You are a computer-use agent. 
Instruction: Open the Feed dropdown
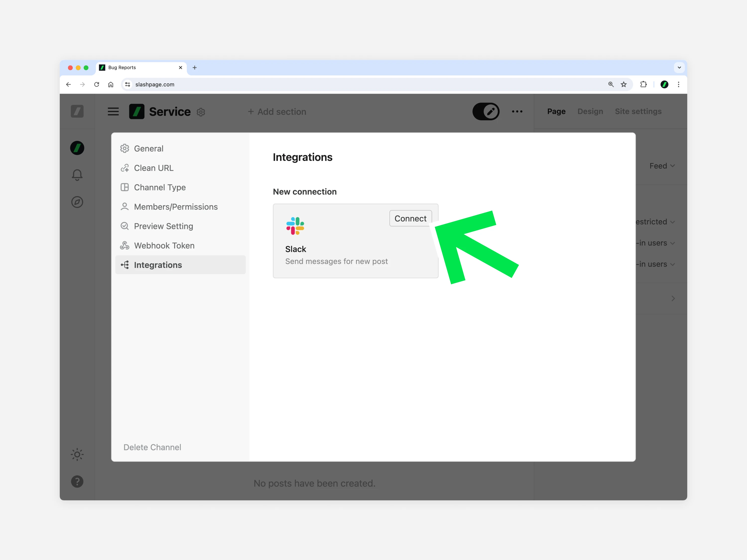[x=662, y=166]
